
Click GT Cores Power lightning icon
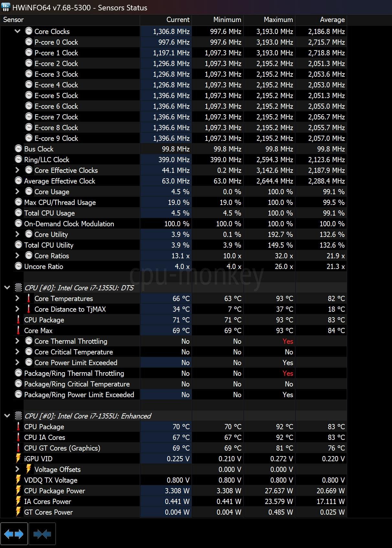[x=18, y=512]
